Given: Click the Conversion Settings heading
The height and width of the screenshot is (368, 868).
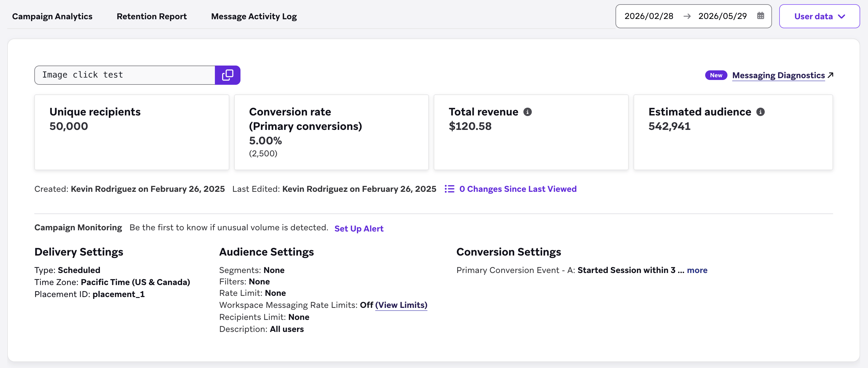Looking at the screenshot, I should coord(508,252).
